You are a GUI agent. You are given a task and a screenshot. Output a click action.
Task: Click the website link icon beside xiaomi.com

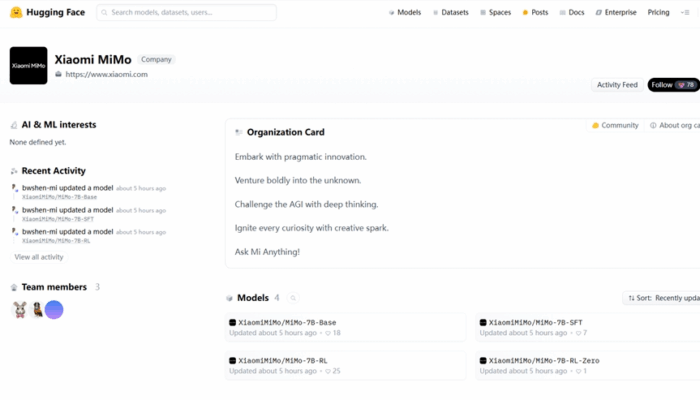(x=58, y=74)
